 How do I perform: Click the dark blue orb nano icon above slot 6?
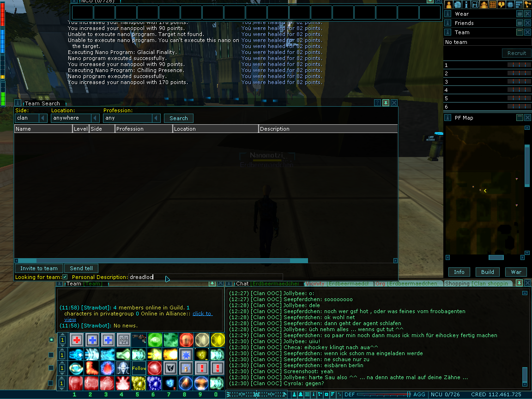(155, 383)
